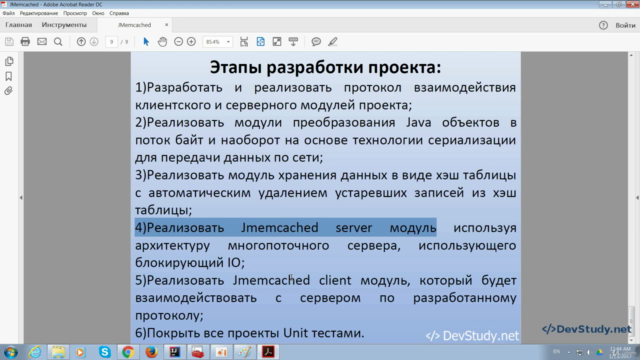Viewport: 640px width, 360px height.
Task: Click the find text magnifier icon
Action: 58,42
